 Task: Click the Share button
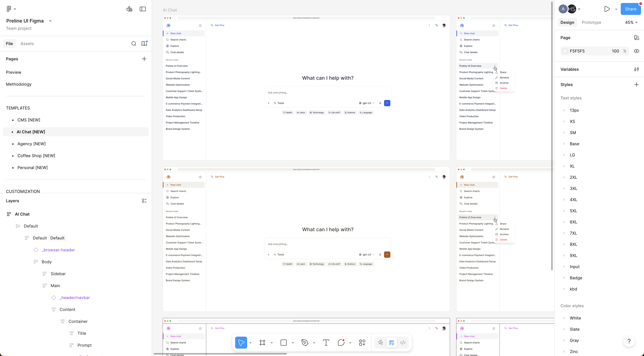631,9
